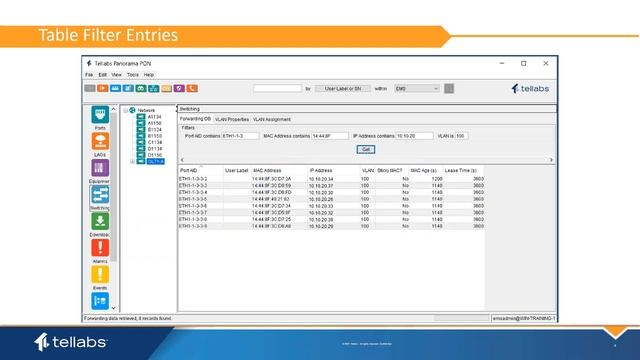Click the sidebar scroll-down arrow
Viewport: 640px width, 360px height.
point(113,308)
